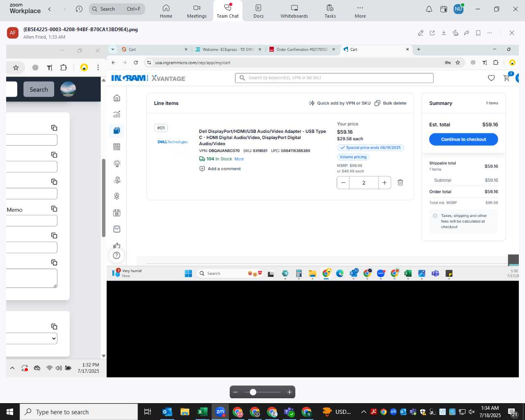Image resolution: width=525 pixels, height=420 pixels.
Task: Bookmark this image message
Action: (478, 33)
